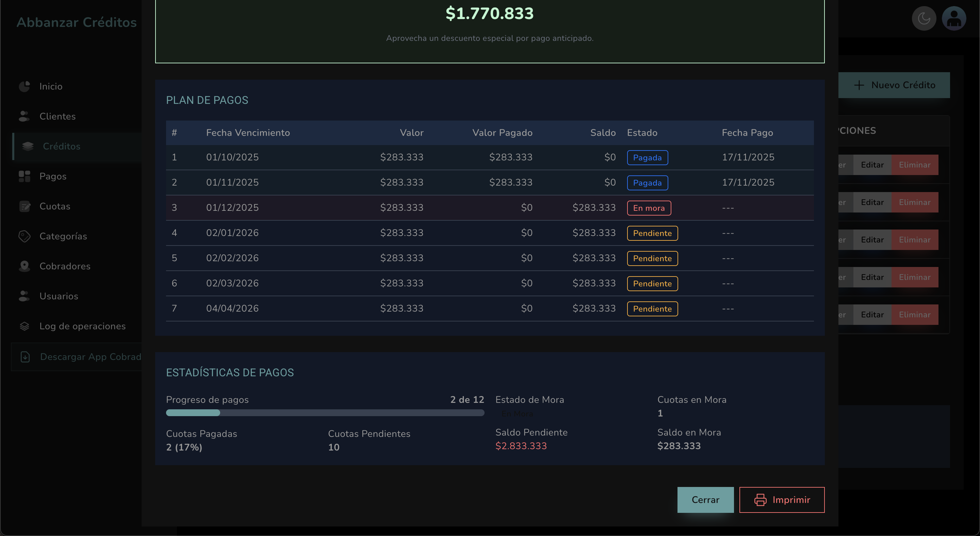Click the PLAN DE PAGOS heading

(207, 100)
